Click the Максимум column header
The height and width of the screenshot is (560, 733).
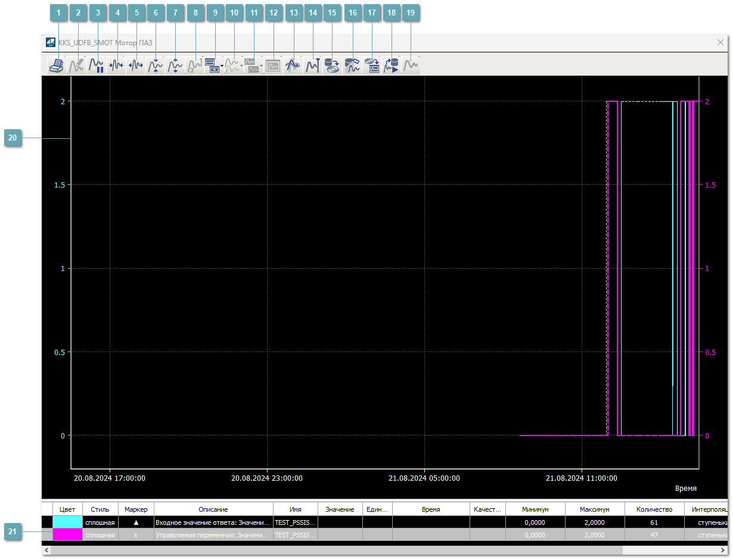594,509
